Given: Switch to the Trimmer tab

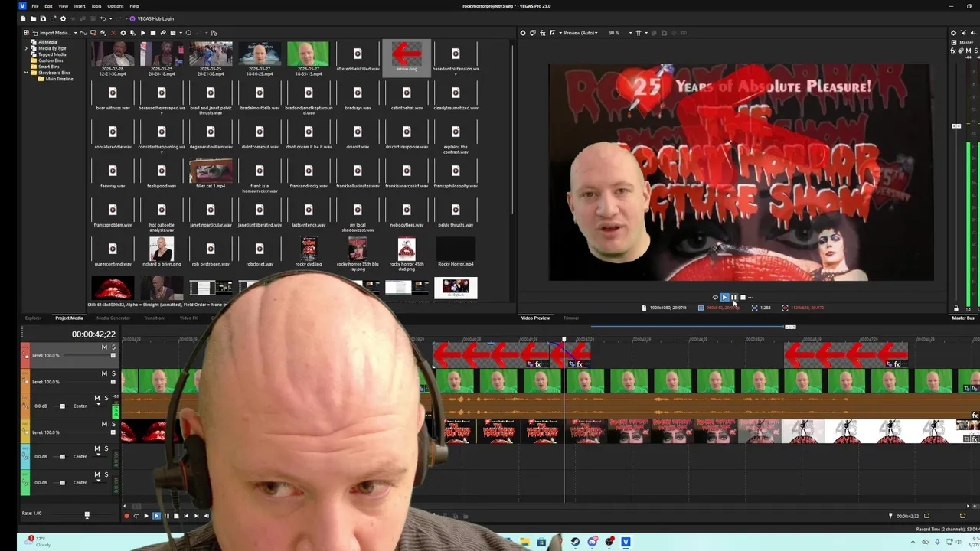Looking at the screenshot, I should [571, 318].
